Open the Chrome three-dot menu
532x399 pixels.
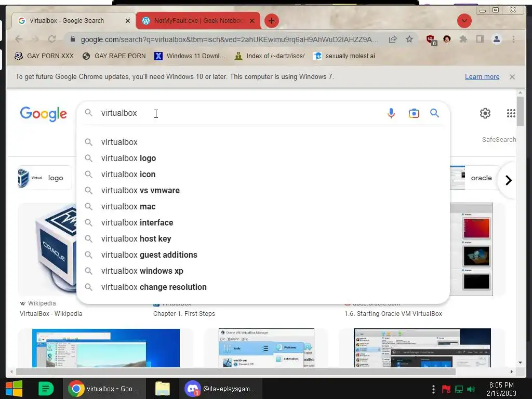coord(513,39)
